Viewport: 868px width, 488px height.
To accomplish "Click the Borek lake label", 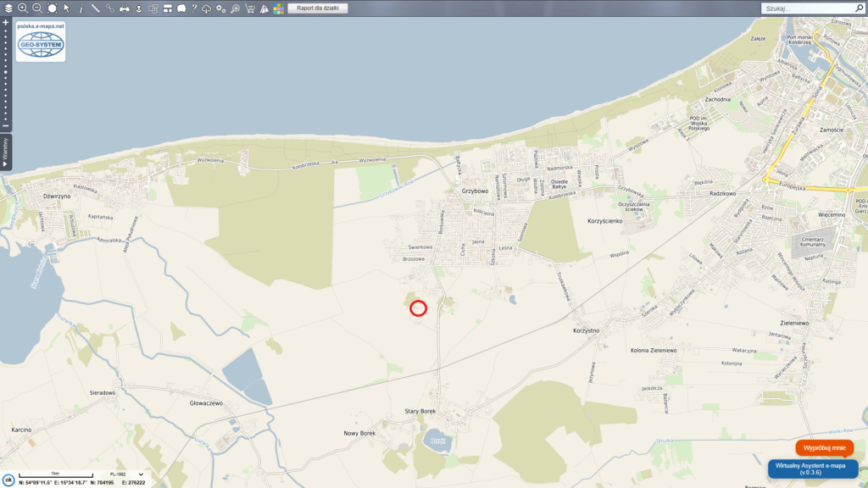I will pos(437,441).
